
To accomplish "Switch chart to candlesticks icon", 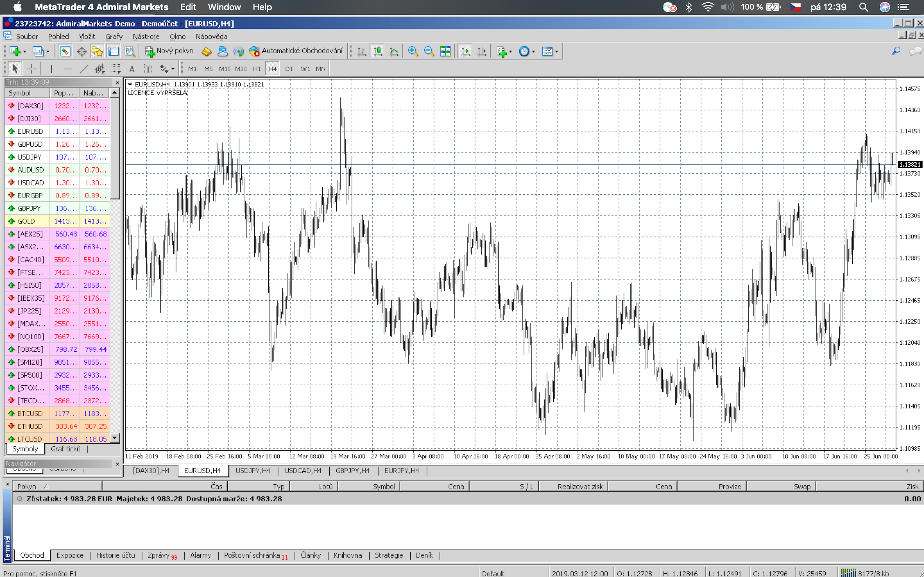I will (378, 51).
